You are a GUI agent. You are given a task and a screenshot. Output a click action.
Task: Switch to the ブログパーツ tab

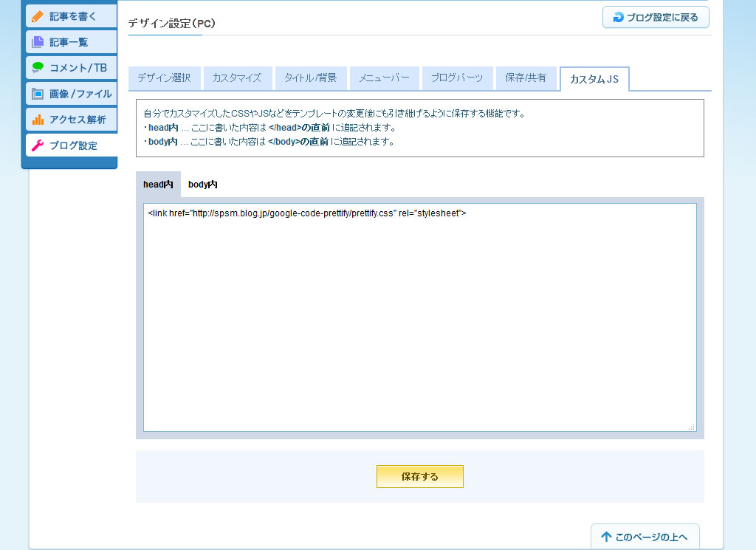tap(457, 78)
